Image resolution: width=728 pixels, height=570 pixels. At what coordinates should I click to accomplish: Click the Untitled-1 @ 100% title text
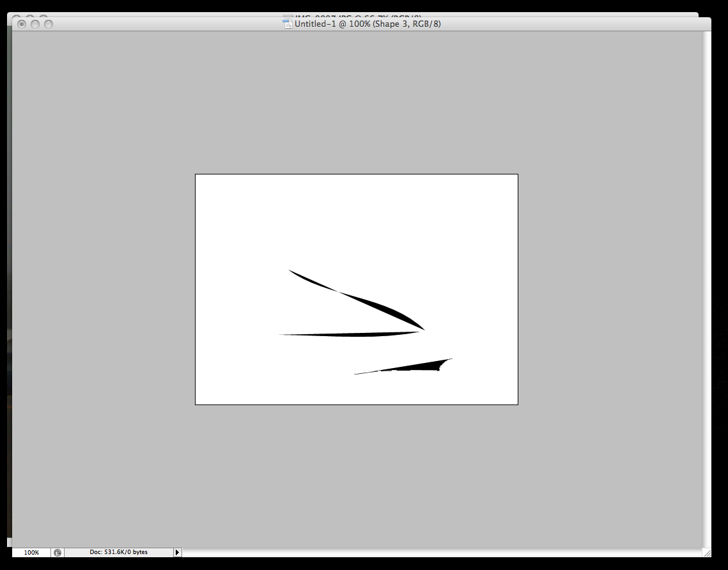coord(367,24)
